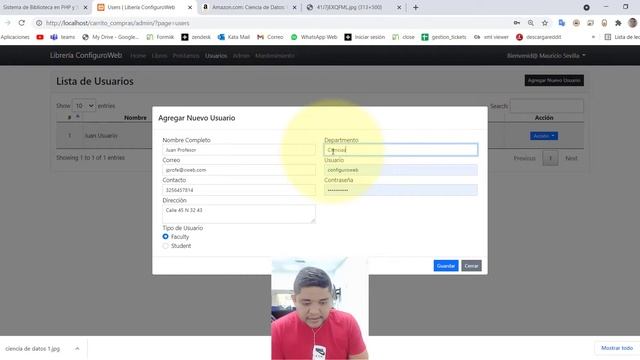Go to the Previous page of the table
This screenshot has width=640, height=360.
(524, 158)
